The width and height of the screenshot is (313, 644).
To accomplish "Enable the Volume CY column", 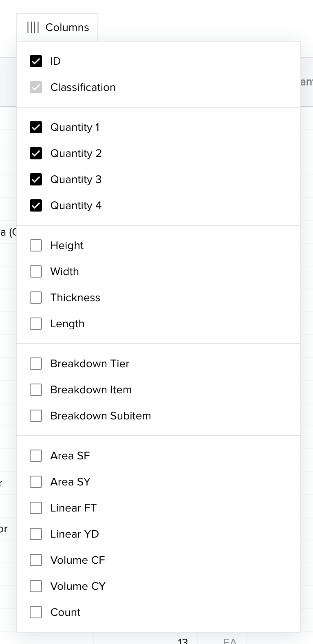I will 36,586.
